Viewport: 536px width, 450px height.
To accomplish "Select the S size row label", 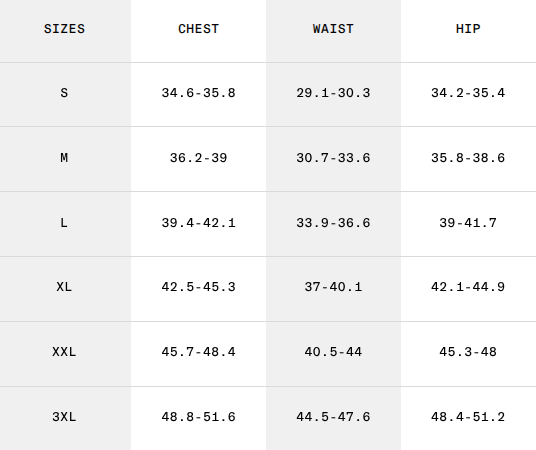I will (64, 93).
